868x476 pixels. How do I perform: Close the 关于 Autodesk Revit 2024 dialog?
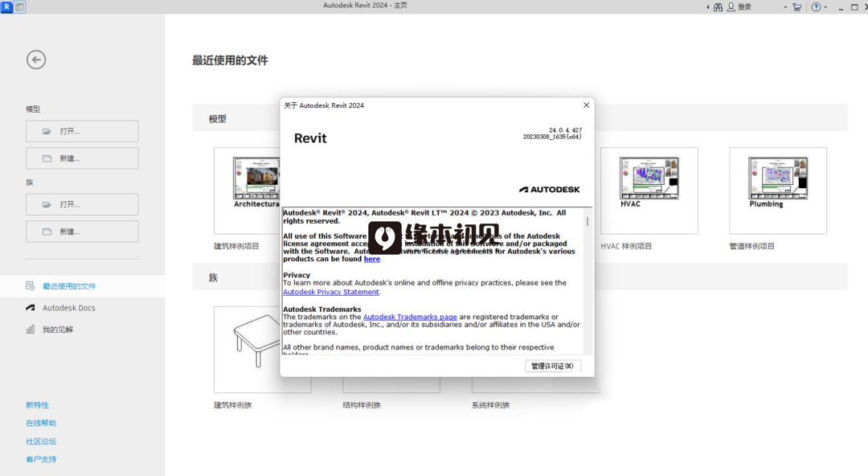point(586,105)
